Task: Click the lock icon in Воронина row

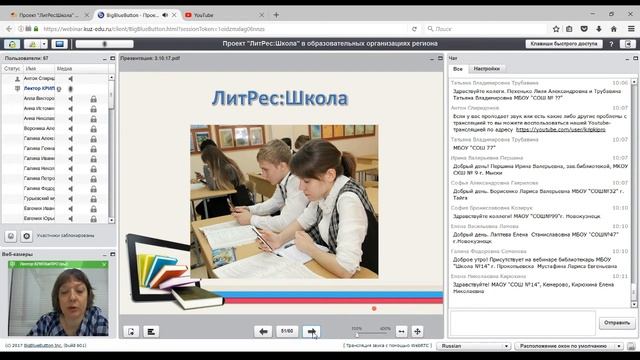Action: point(93,129)
